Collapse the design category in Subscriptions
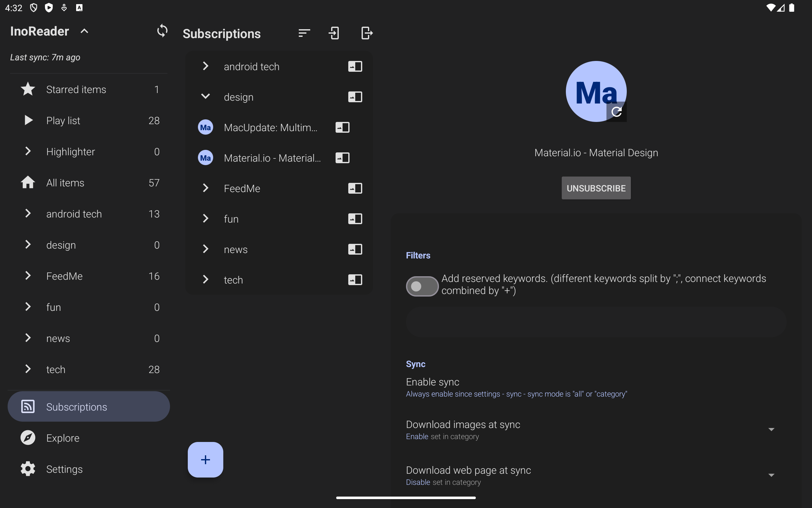 click(x=205, y=97)
